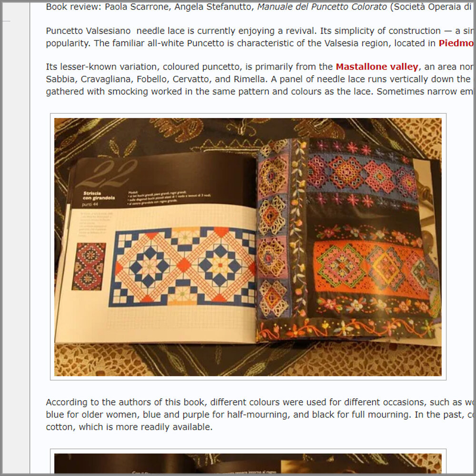Click the text line starting "Sabbia, Cravagliana"
Screen dimensions: 476x476
(260, 79)
